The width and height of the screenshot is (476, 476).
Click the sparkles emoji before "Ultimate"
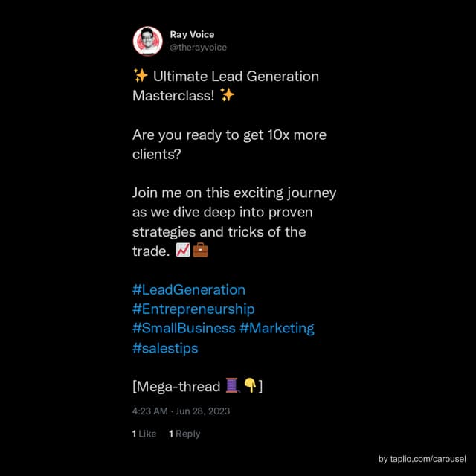[140, 76]
